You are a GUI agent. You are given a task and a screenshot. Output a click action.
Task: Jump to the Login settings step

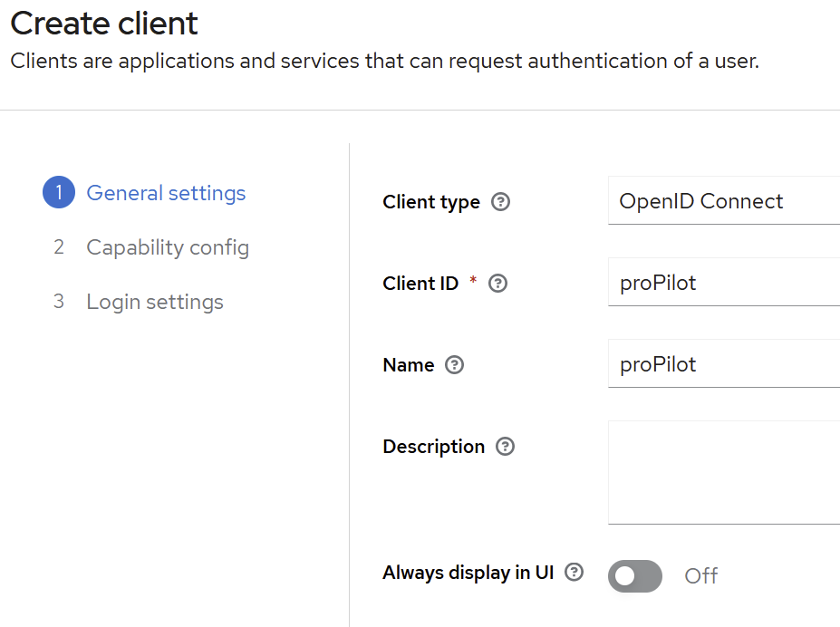point(155,302)
